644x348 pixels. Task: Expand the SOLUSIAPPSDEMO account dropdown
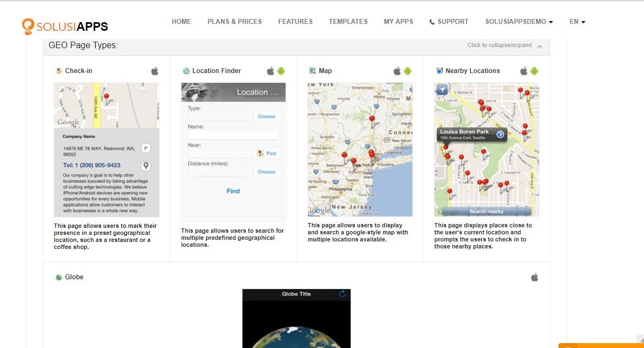coord(519,21)
